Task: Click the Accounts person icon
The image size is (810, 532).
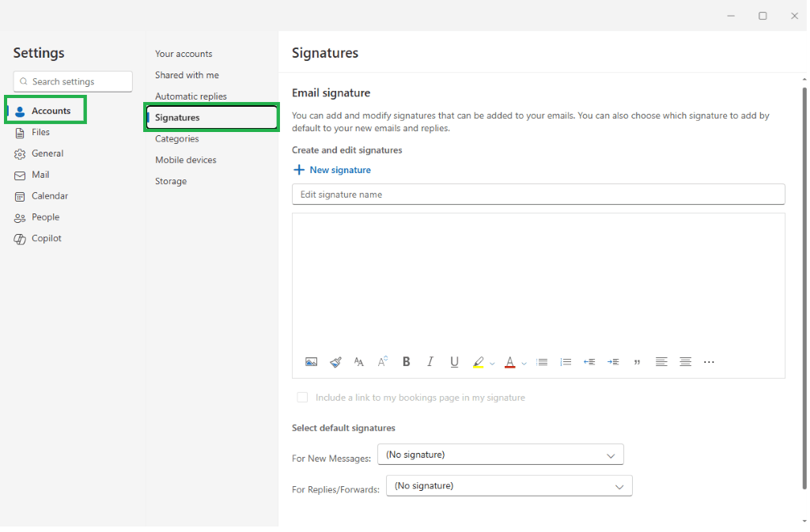Action: pos(20,111)
